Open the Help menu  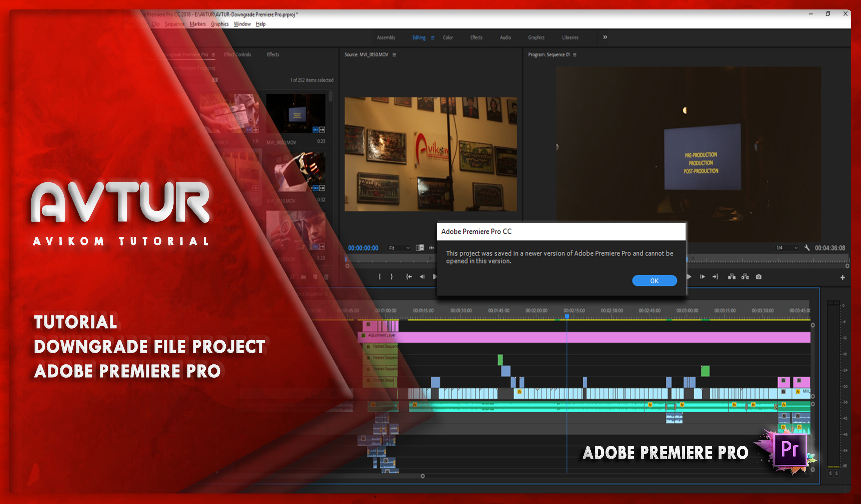click(261, 24)
